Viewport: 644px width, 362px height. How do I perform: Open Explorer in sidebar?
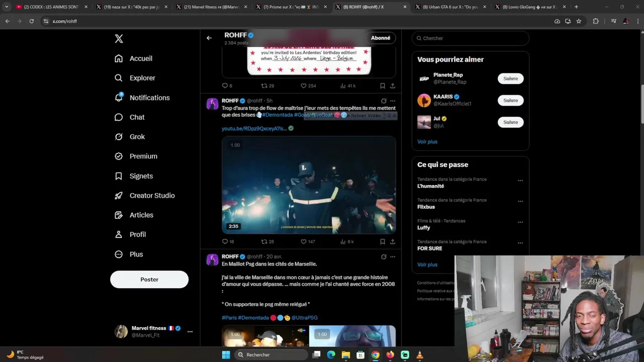(x=135, y=78)
